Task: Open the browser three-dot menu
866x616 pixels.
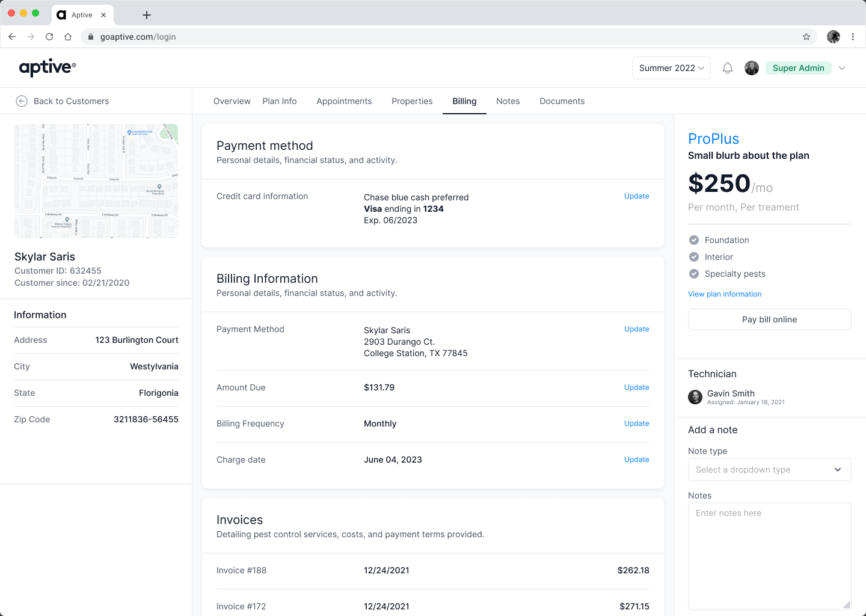Action: click(x=853, y=37)
